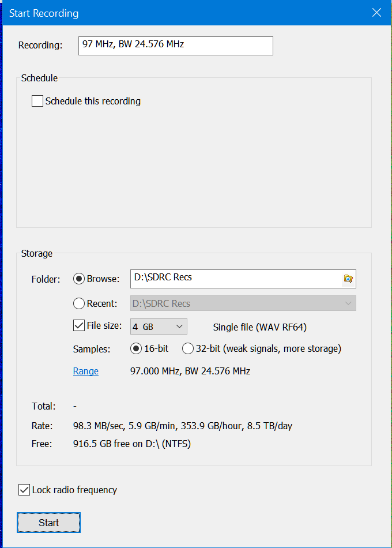Viewport: 392px width, 548px height.
Task: Click the Start Recording title bar
Action: point(173,13)
